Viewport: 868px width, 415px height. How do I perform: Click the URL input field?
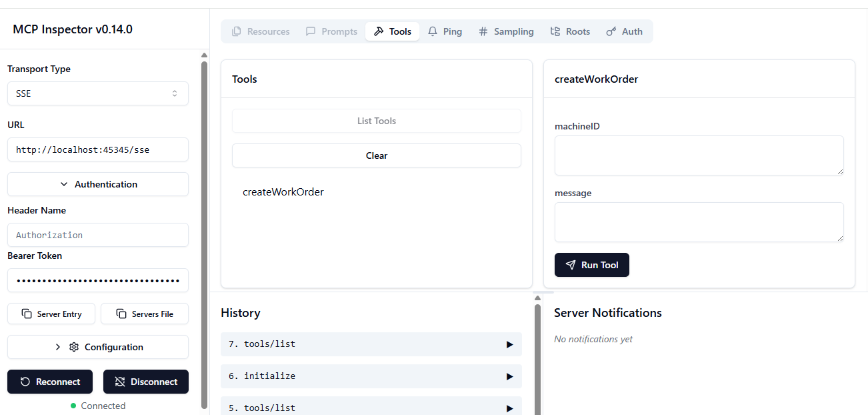(98, 149)
